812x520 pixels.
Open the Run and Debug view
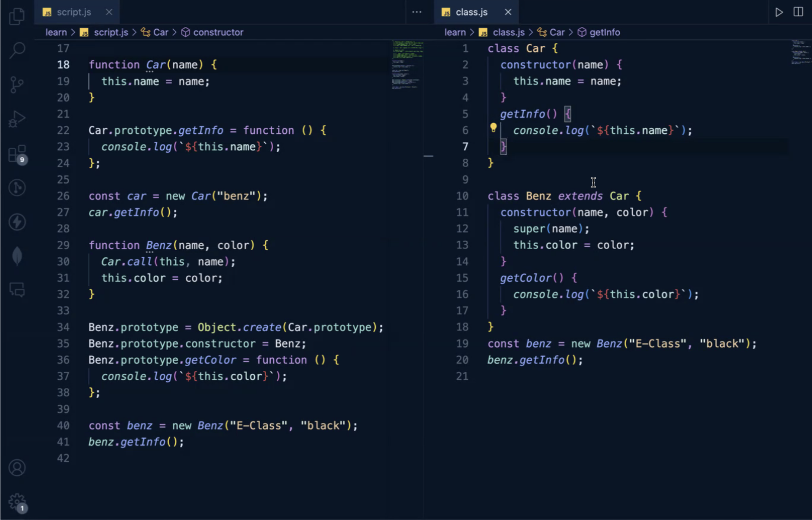pos(17,119)
